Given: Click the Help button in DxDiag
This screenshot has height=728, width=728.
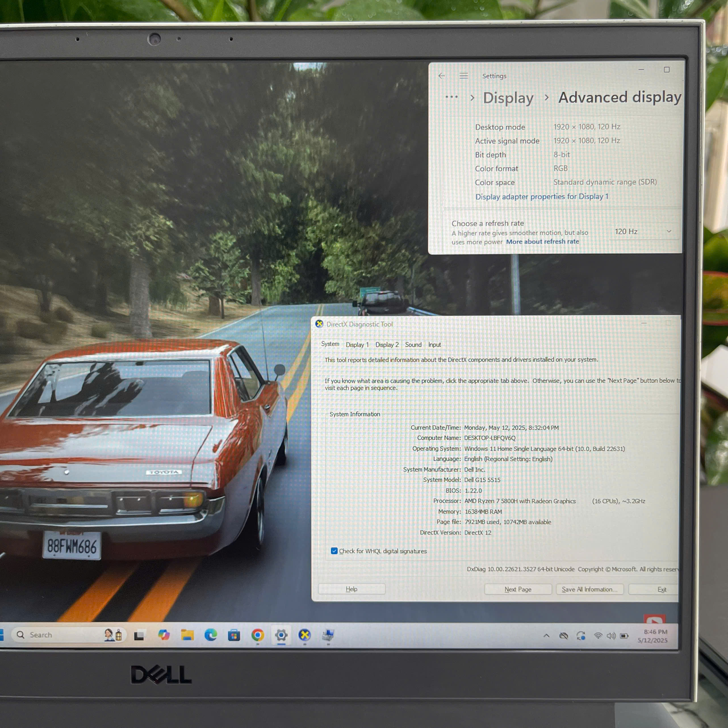Looking at the screenshot, I should [352, 589].
